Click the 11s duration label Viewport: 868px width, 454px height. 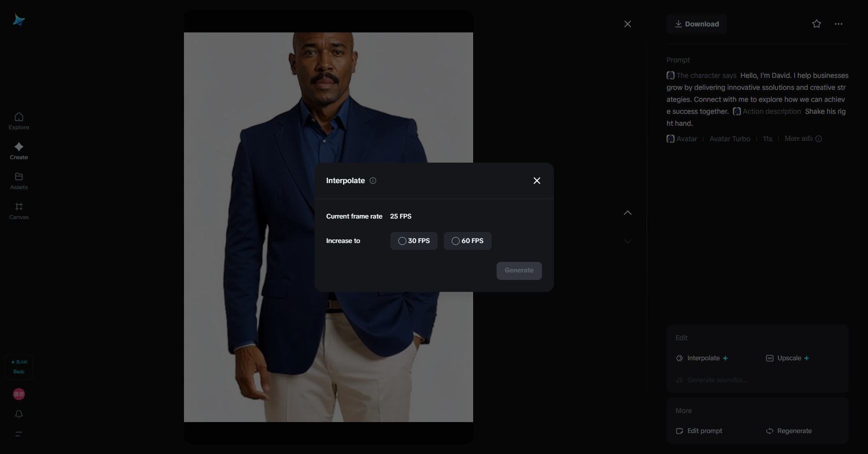click(x=767, y=139)
